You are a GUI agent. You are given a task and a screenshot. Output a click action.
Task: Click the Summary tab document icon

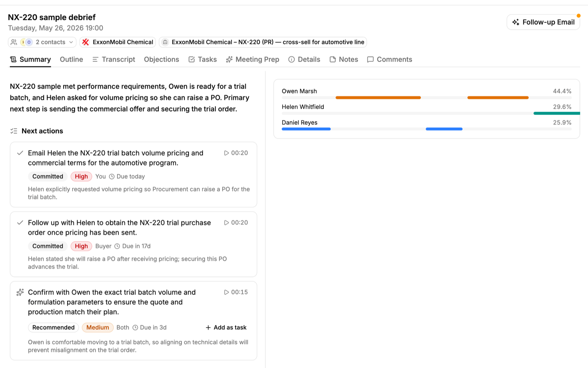(x=13, y=59)
